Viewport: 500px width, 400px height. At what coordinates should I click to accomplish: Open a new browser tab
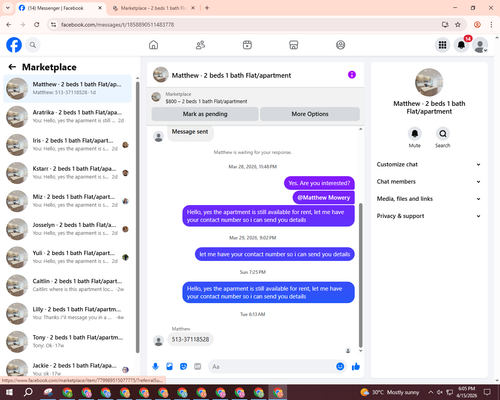pyautogui.click(x=207, y=8)
